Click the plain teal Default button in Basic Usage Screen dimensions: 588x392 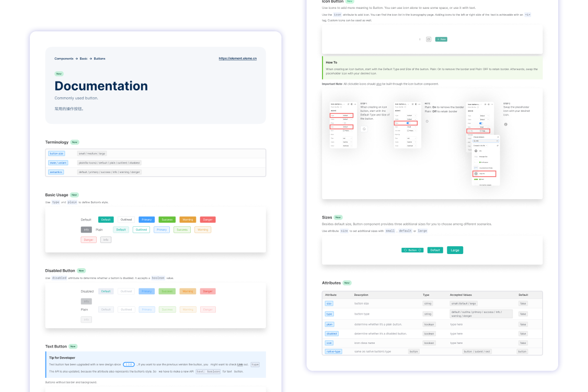click(x=121, y=229)
